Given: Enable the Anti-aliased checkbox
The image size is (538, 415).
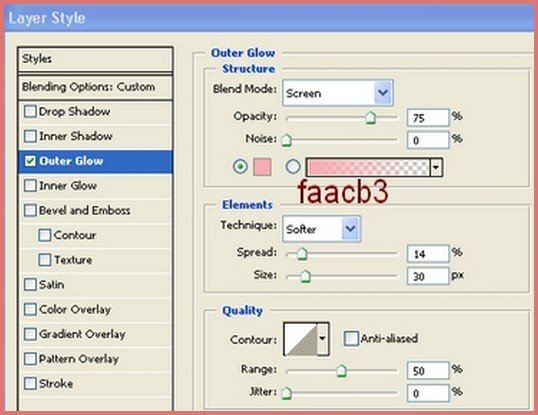Looking at the screenshot, I should [351, 339].
